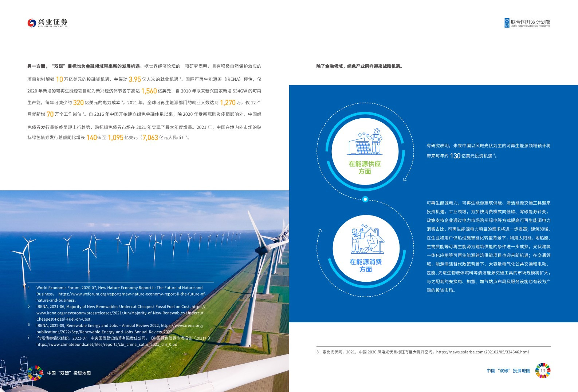Click the SDG color wheel on page 12
The image size is (578, 392).
(35, 373)
